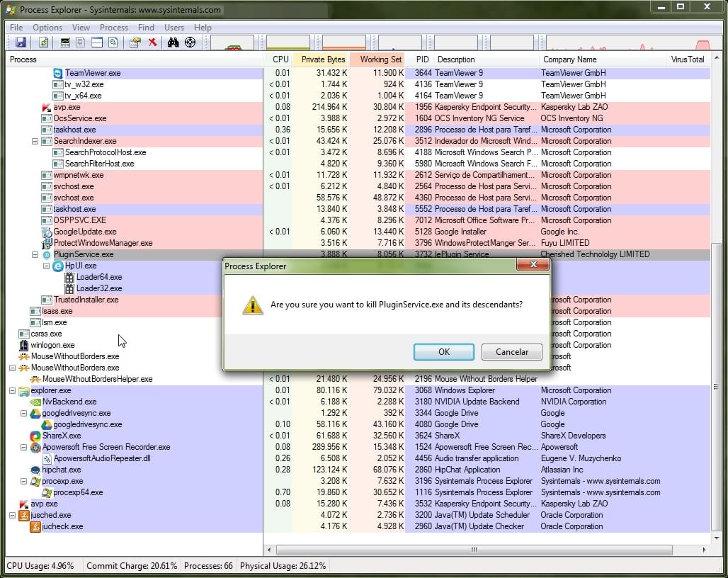
Task: Confirm the kill with the OK button
Action: (x=444, y=352)
